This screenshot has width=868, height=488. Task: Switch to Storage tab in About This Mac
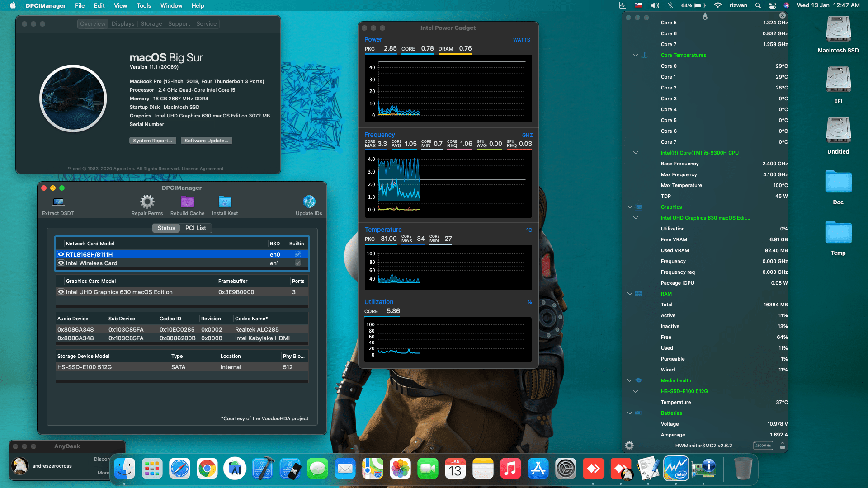tap(151, 23)
